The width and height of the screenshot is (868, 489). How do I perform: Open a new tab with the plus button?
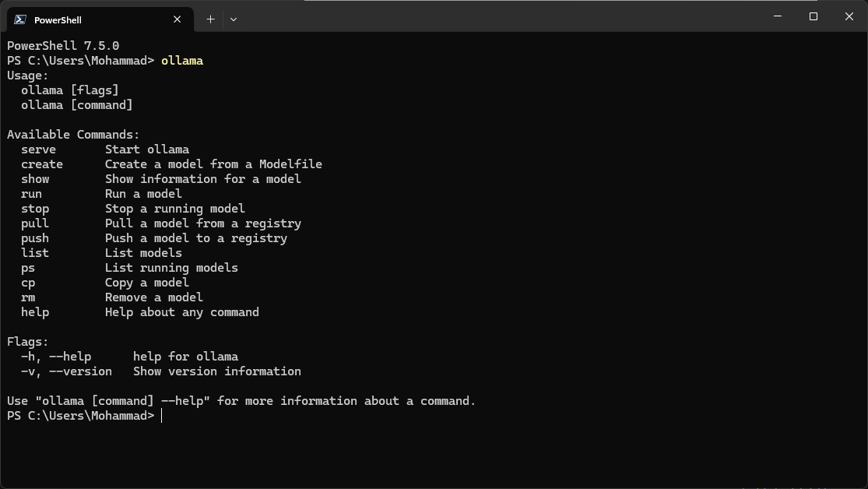[210, 19]
